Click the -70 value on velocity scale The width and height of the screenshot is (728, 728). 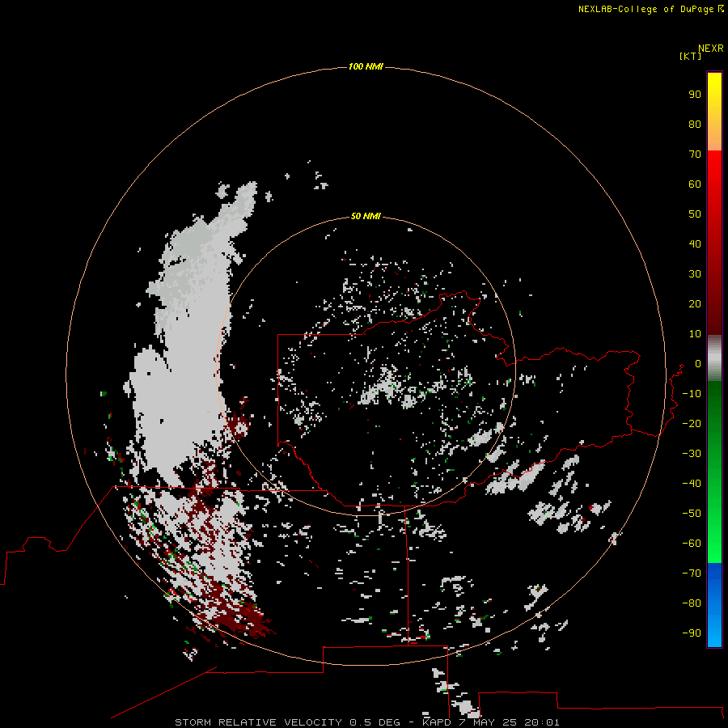point(692,573)
